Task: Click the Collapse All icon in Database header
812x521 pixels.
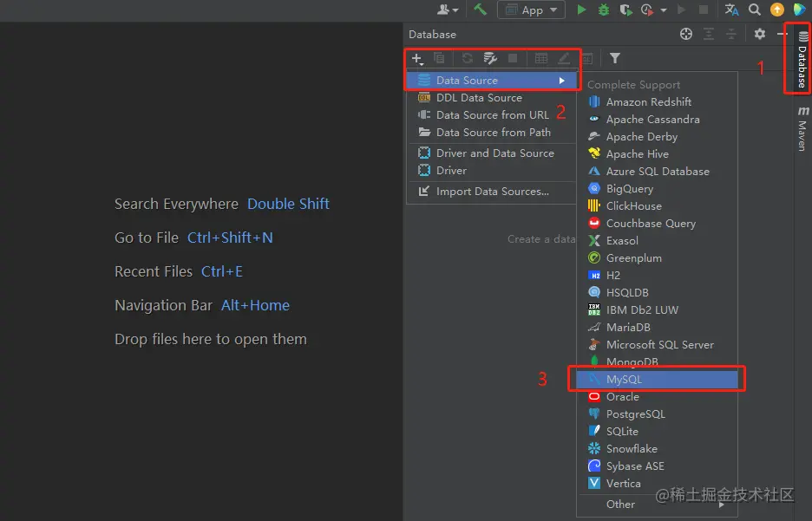Action: (x=730, y=34)
